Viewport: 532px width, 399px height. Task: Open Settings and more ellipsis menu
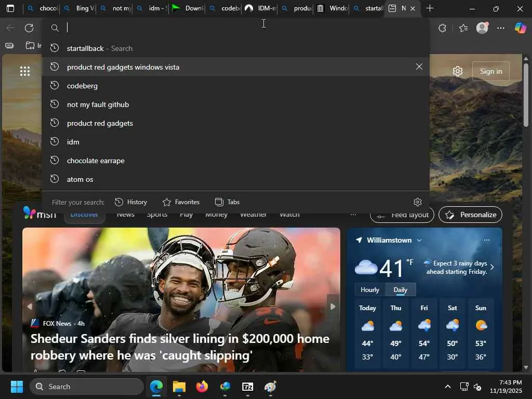(x=501, y=28)
